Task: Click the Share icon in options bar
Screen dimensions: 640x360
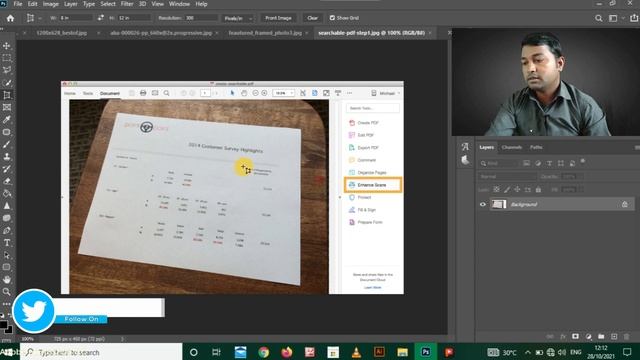Action: point(634,18)
